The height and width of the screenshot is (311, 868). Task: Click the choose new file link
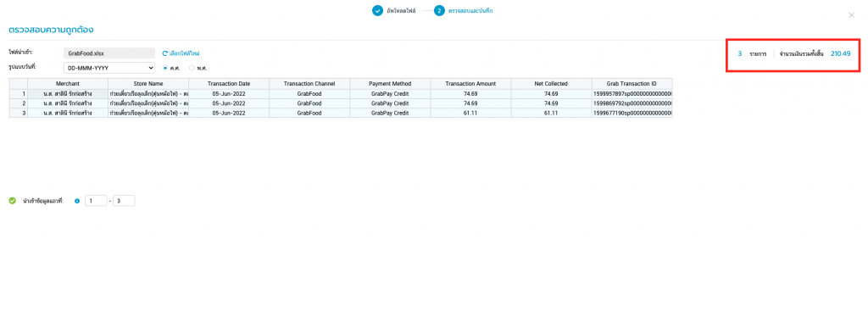click(x=184, y=53)
